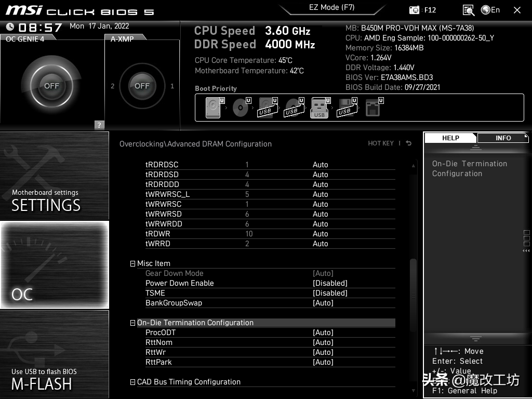Click the tWRWRSD Auto value field
Image resolution: width=532 pixels, height=399 pixels.
pos(320,214)
